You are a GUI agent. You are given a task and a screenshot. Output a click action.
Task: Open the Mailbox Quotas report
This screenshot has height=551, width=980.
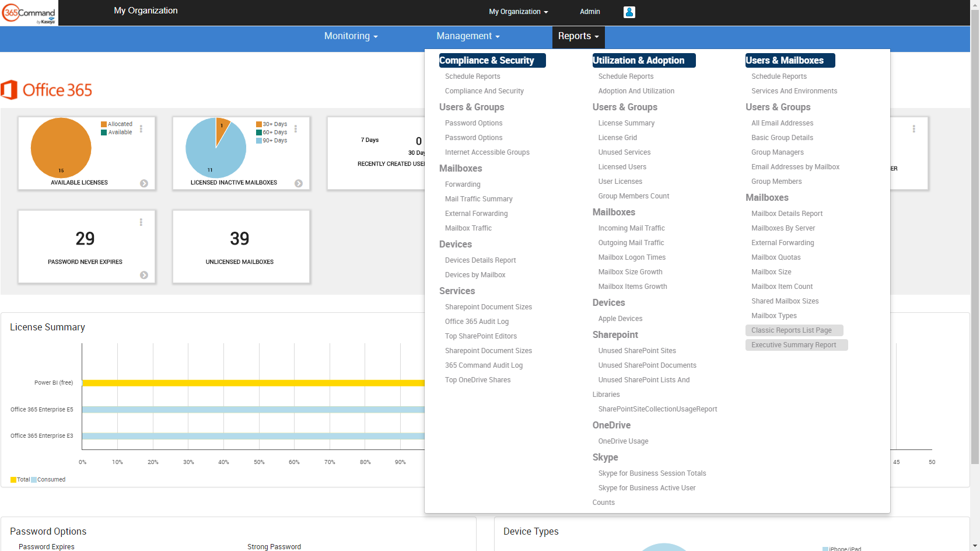click(776, 257)
